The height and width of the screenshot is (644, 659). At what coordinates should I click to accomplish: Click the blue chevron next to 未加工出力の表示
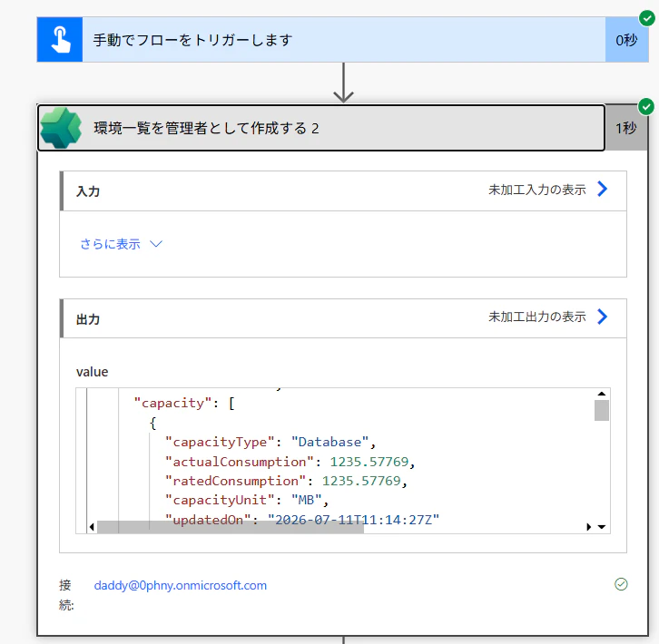click(602, 317)
